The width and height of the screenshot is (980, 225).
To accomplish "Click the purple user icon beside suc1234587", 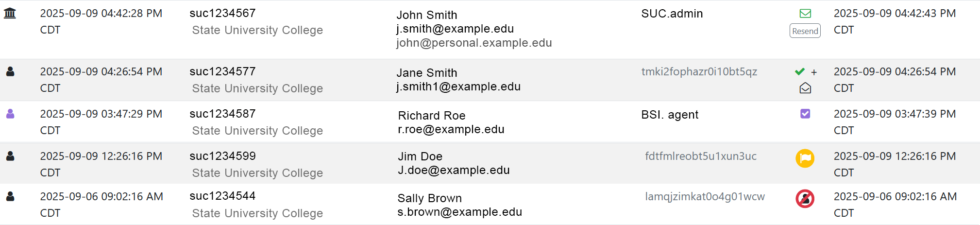I will point(10,114).
